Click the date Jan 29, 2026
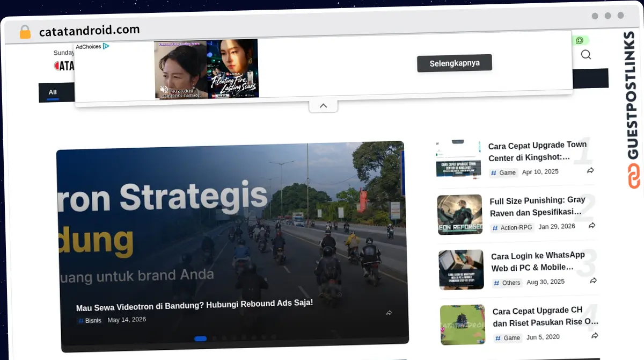 tap(557, 227)
